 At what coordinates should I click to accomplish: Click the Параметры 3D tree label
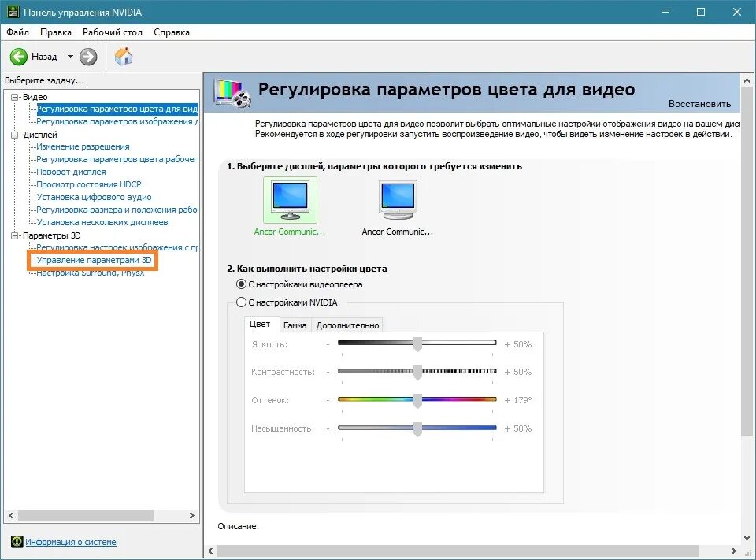52,235
